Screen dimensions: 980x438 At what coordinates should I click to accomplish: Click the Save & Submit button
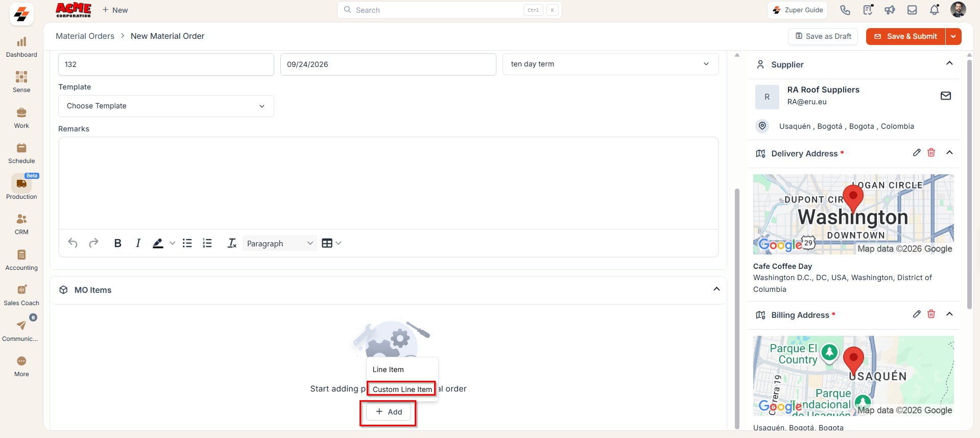coord(906,36)
